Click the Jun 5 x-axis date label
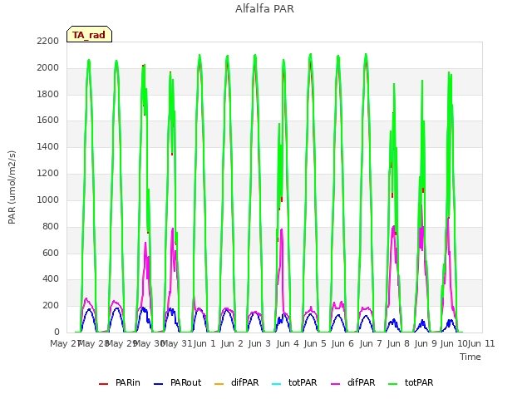 coord(315,343)
